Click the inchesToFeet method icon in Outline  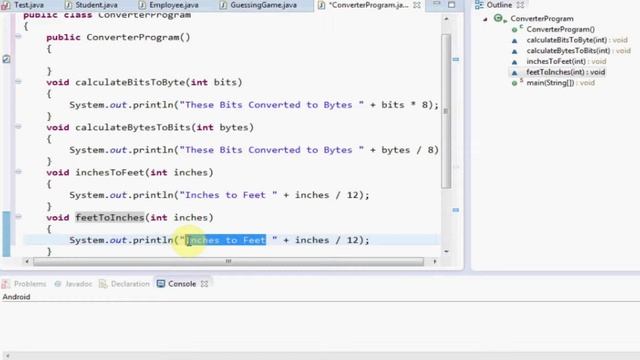tap(514, 62)
